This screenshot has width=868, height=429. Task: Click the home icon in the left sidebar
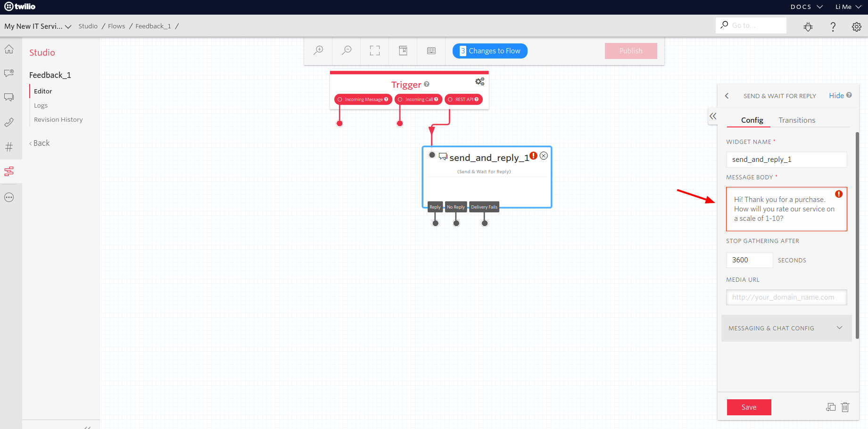tap(9, 49)
